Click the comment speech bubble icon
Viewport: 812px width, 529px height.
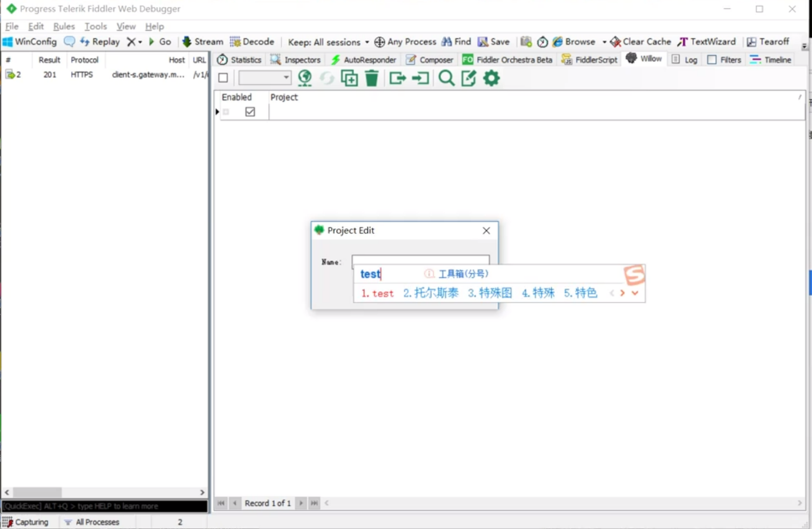coord(70,42)
